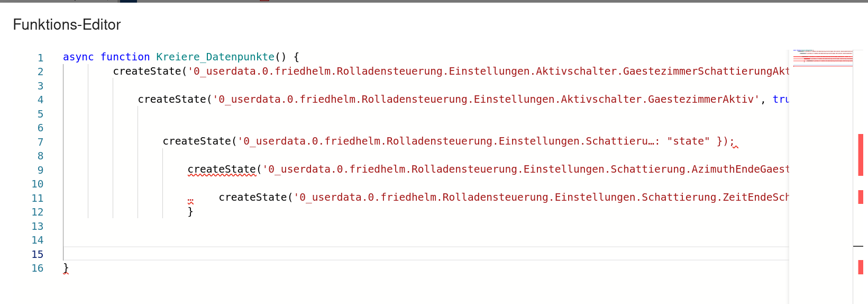Click the final closing brace on line 16
Screen dimensions: 868x304
(66, 268)
